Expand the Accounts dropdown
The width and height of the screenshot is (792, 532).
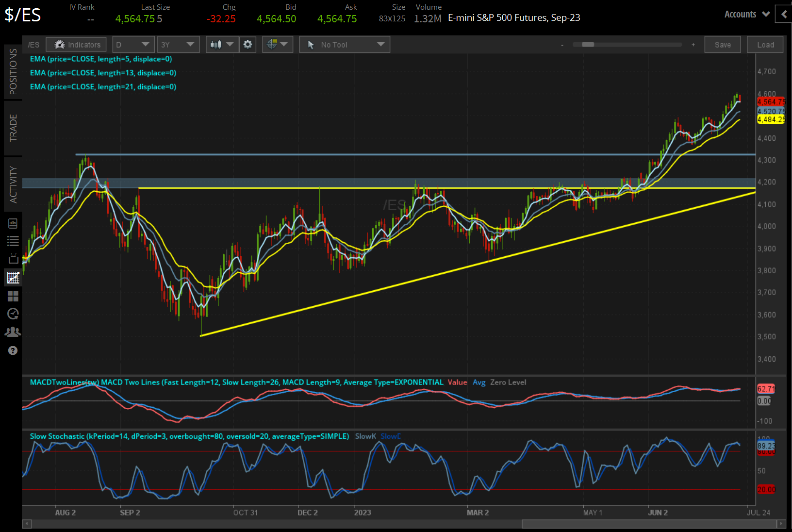point(746,14)
